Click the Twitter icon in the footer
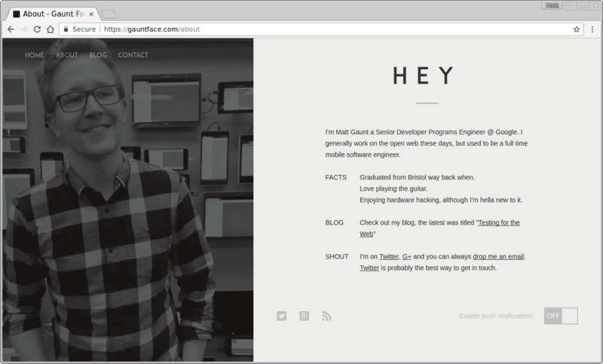 click(281, 316)
